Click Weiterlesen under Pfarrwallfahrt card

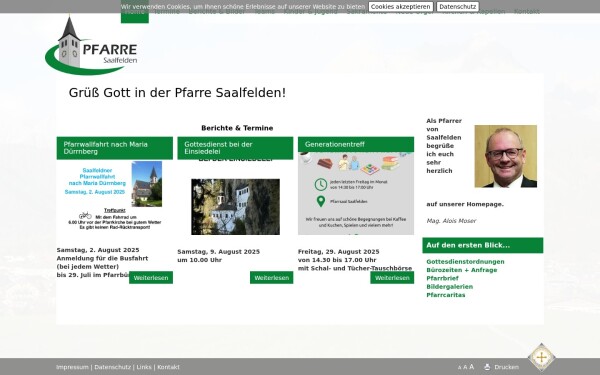pos(151,278)
